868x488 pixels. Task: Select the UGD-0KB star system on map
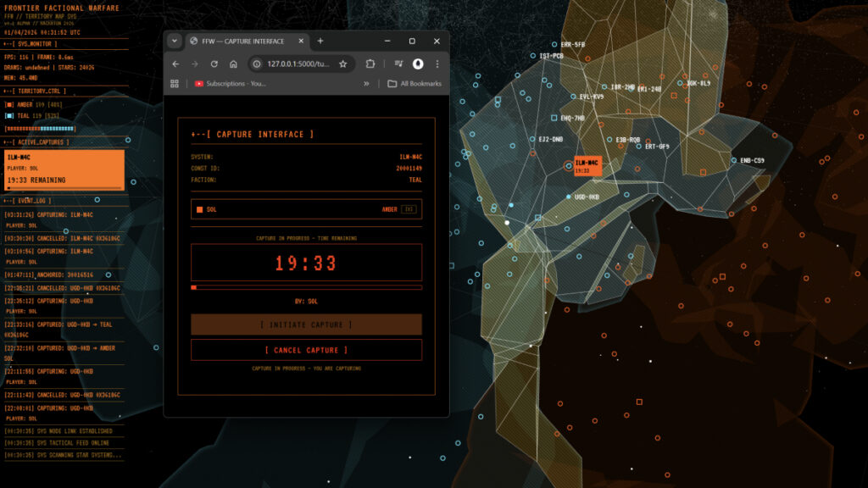[569, 197]
